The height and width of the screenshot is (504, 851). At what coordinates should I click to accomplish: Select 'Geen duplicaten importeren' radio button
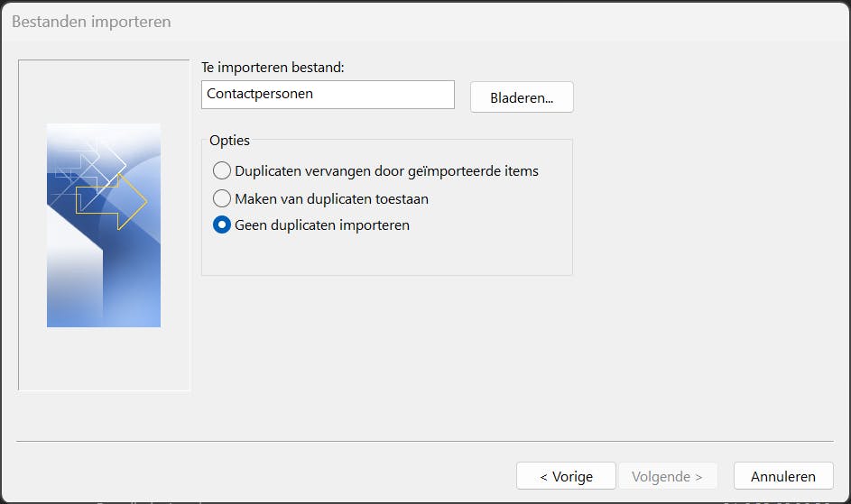222,225
